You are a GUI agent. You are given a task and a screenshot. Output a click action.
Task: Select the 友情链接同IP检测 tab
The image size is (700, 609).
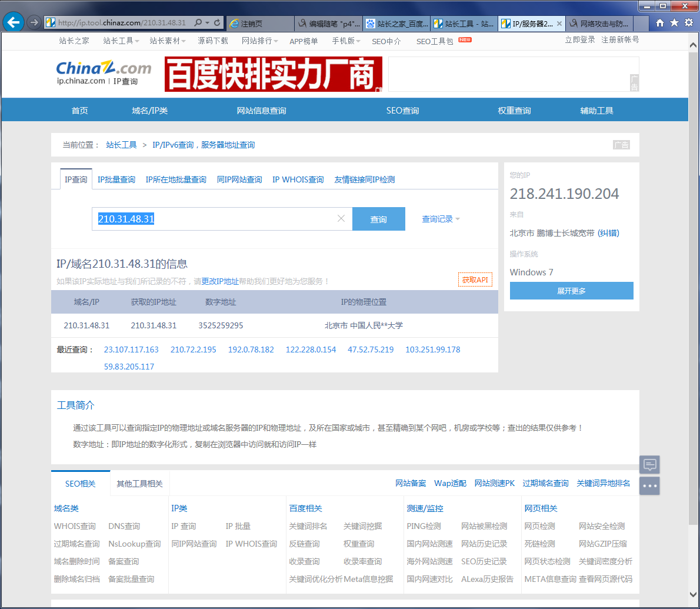(364, 179)
